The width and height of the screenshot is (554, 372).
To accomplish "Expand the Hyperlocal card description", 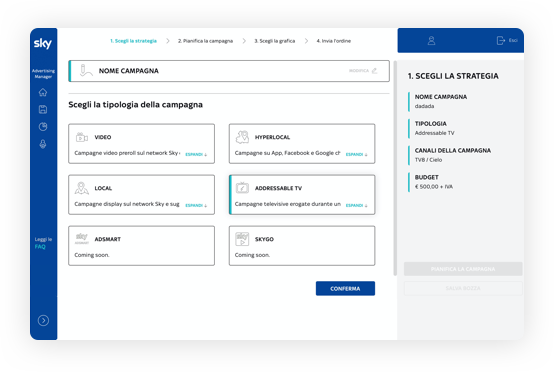I will pos(356,154).
